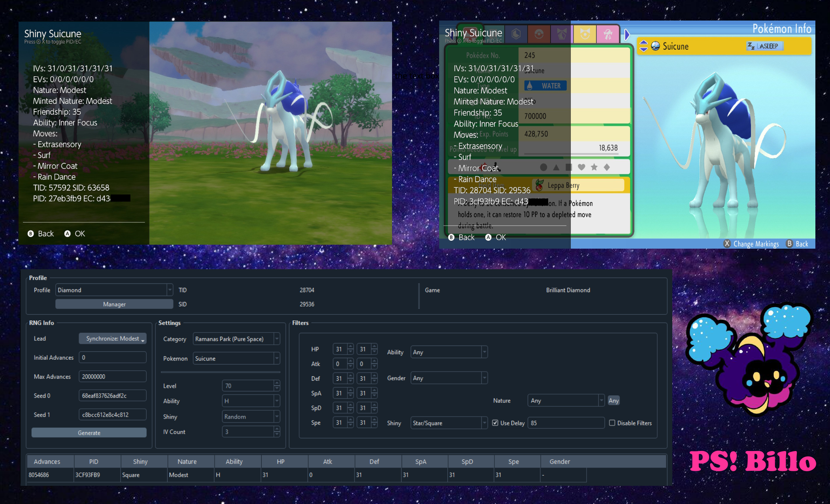830x504 pixels.
Task: Open the Synchronize: Modest lead dropdown
Action: coord(113,339)
